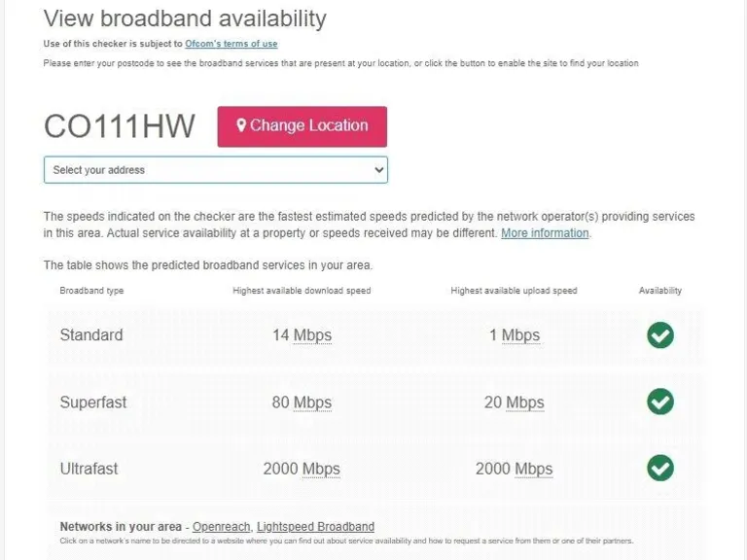The height and width of the screenshot is (560, 747).
Task: Click Mbps next to Standard 14 download
Action: pos(312,335)
